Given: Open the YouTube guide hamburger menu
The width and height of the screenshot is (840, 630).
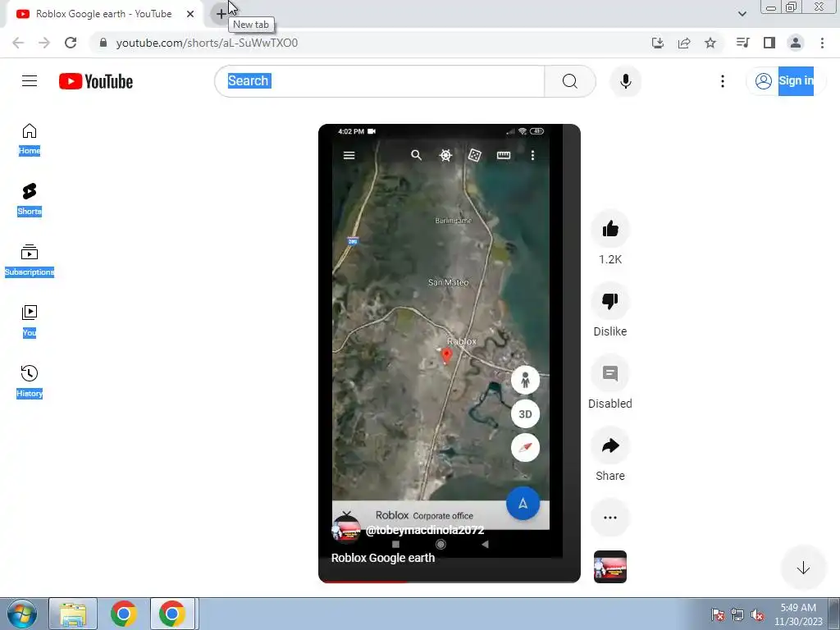Looking at the screenshot, I should [x=30, y=81].
